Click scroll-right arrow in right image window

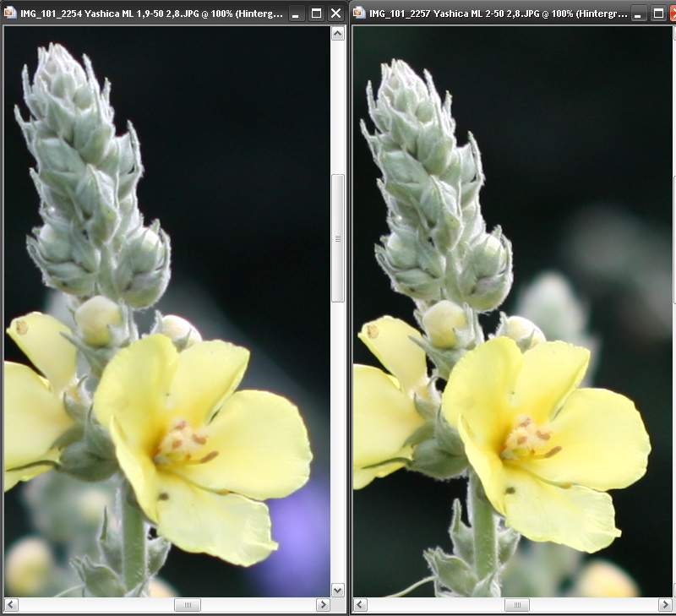pos(662,605)
